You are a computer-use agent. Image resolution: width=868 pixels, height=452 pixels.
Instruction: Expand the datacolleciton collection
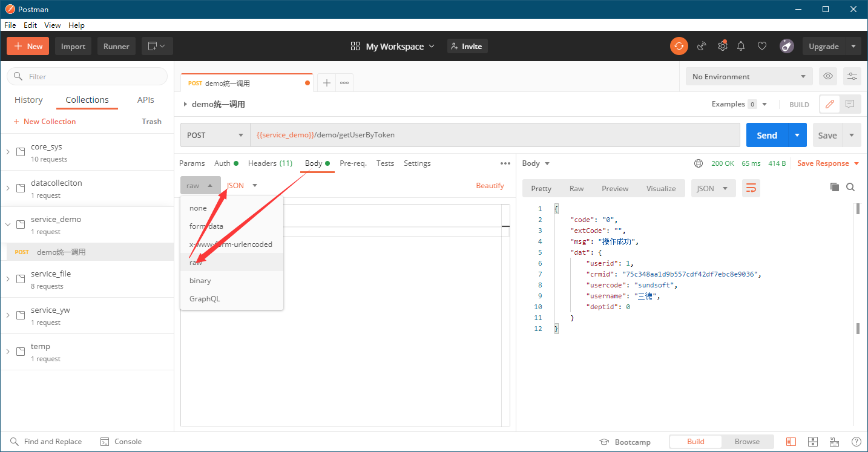pyautogui.click(x=8, y=188)
